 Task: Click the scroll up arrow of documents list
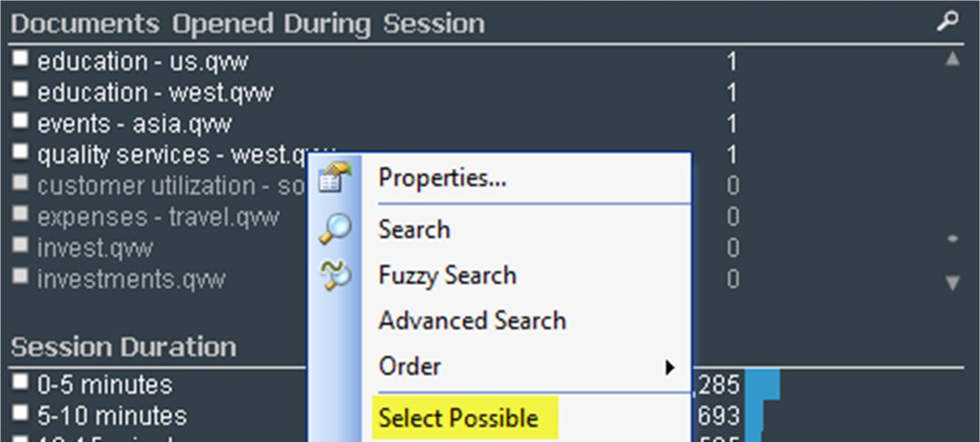952,60
